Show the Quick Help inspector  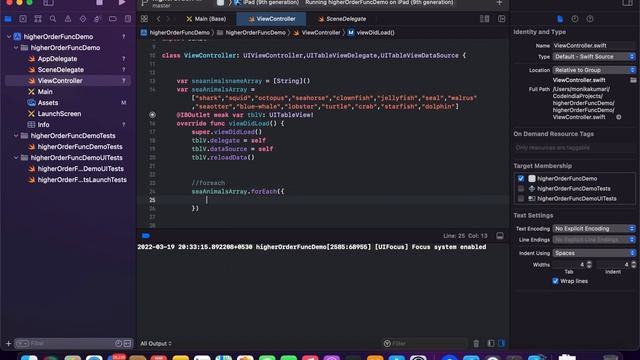point(590,19)
